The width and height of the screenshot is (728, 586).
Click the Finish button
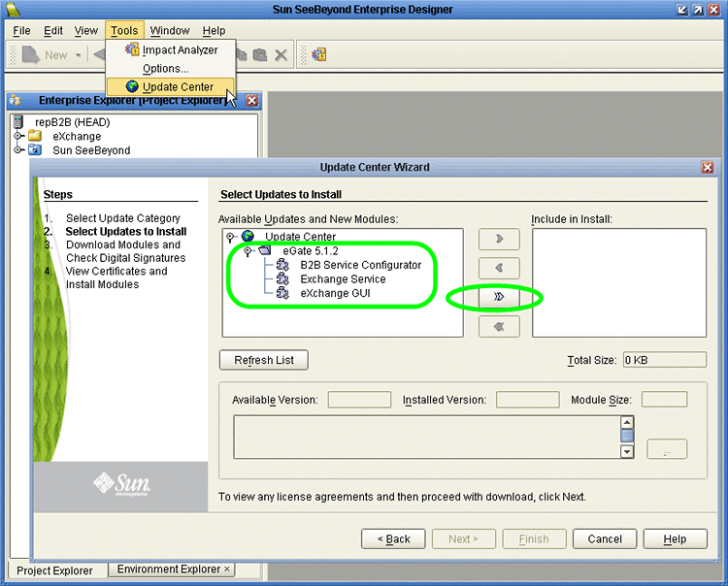(x=534, y=539)
